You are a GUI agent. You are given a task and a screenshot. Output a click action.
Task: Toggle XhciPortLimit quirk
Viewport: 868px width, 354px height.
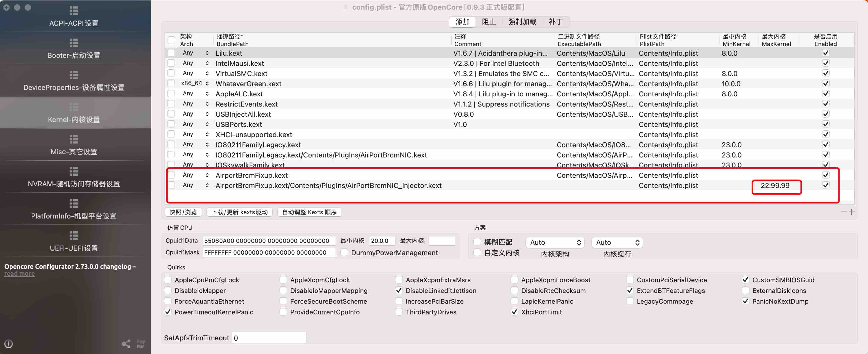tap(514, 312)
